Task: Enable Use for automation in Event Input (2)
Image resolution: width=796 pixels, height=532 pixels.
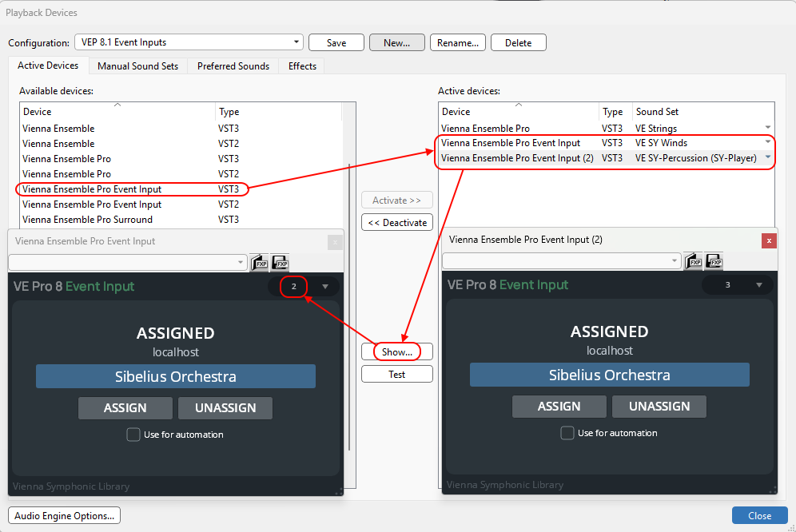Action: point(567,433)
